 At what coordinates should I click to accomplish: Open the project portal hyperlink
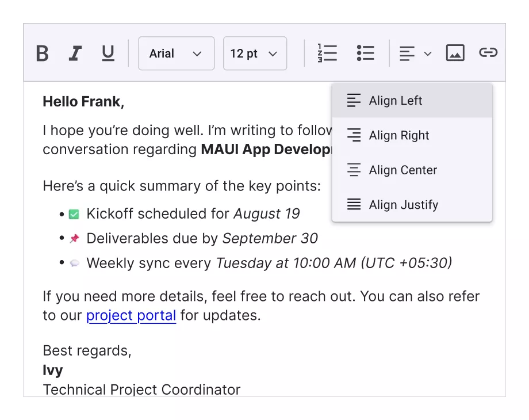tap(131, 315)
